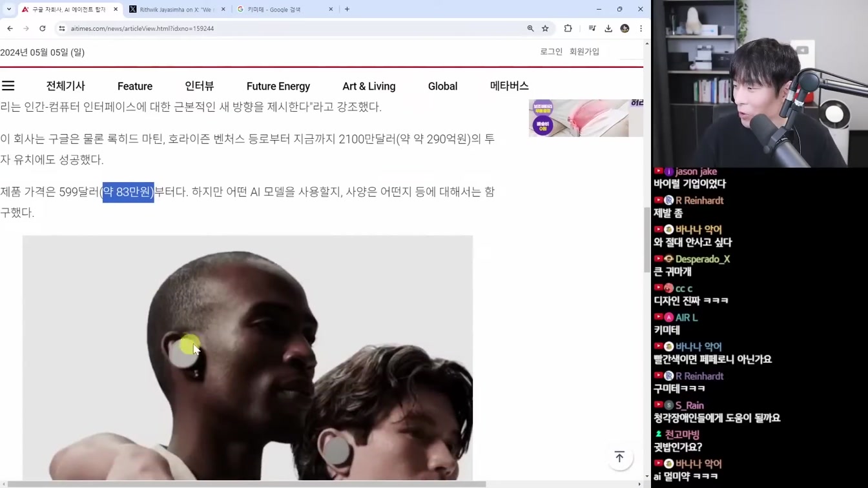
Task: Click the scrollbar down arrow
Action: click(x=646, y=477)
